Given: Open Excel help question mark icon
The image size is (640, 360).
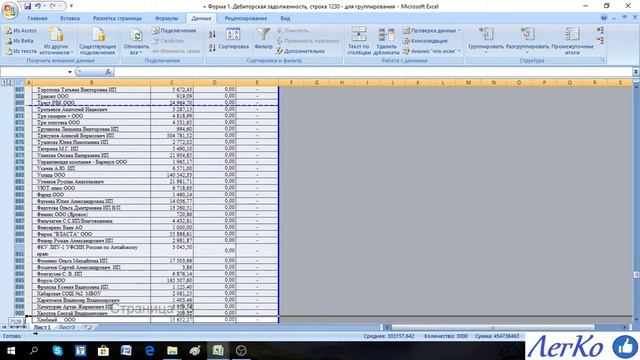Looking at the screenshot, I should 604,18.
